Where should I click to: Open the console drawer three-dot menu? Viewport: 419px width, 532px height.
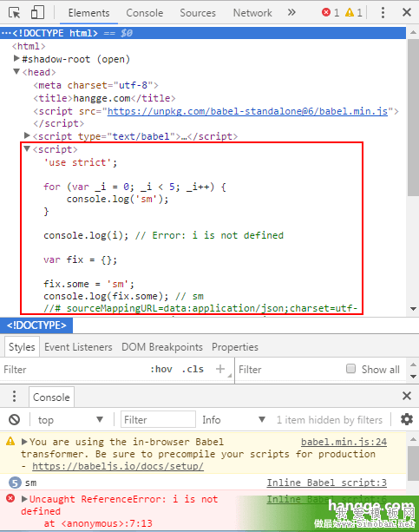click(14, 396)
